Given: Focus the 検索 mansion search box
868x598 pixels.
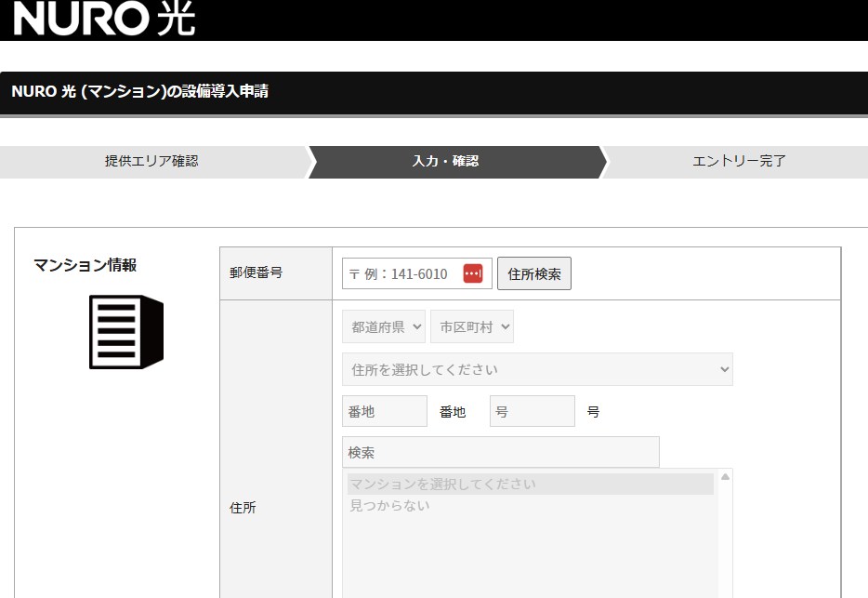Looking at the screenshot, I should 500,452.
